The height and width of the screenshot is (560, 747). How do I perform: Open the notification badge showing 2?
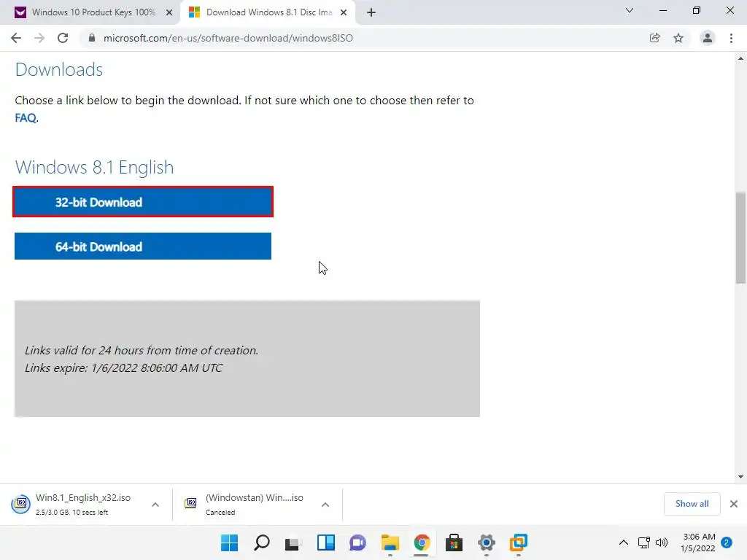tap(727, 542)
